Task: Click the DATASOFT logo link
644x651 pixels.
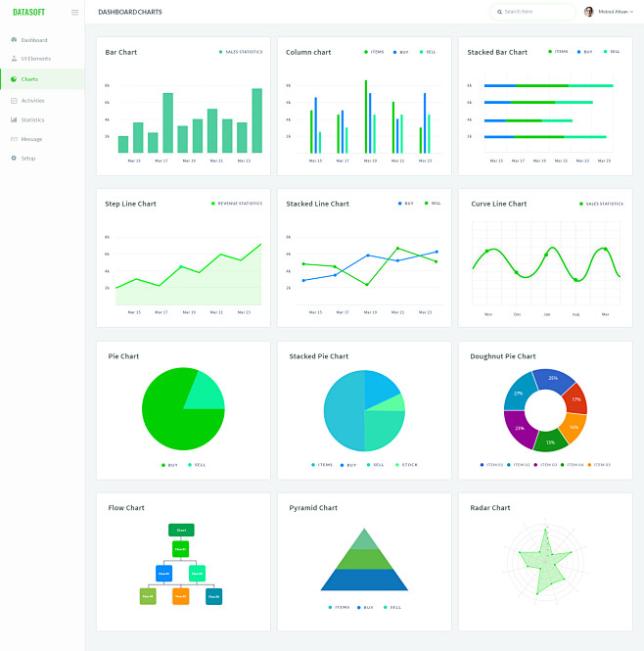Action: 29,12
